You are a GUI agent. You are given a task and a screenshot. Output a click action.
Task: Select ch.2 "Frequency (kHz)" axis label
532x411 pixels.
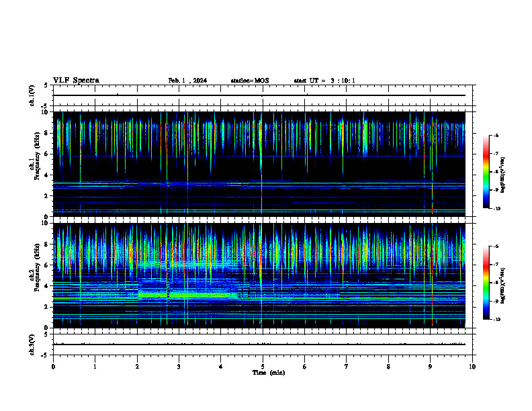point(37,267)
